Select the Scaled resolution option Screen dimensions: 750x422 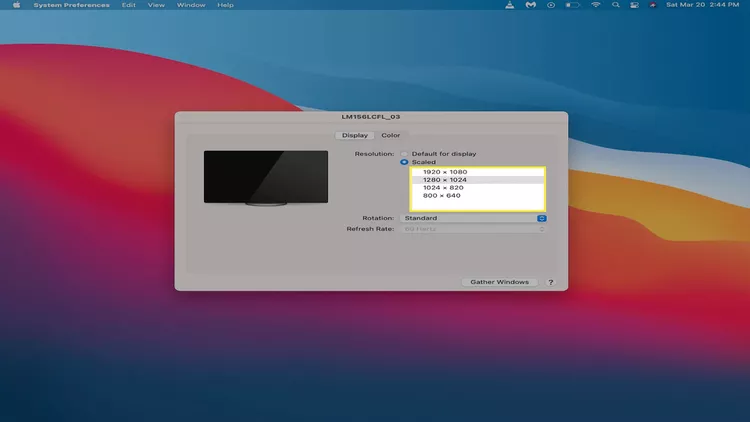pos(404,162)
